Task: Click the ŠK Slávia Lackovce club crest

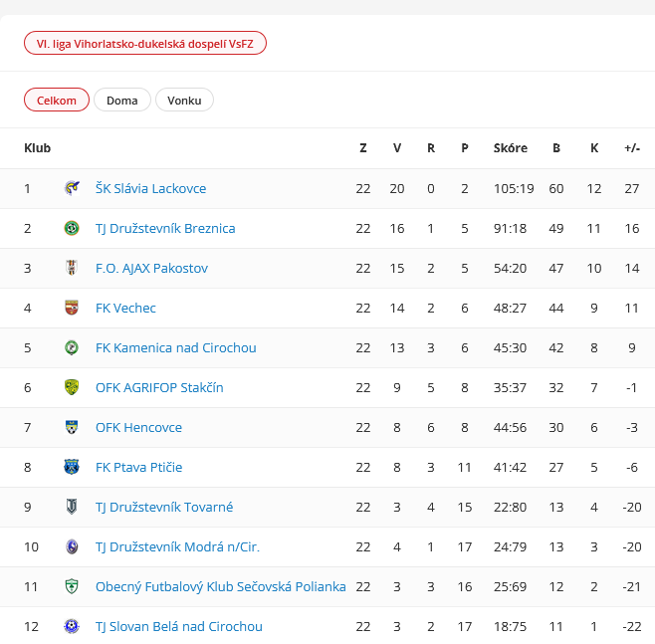Action: [x=72, y=188]
